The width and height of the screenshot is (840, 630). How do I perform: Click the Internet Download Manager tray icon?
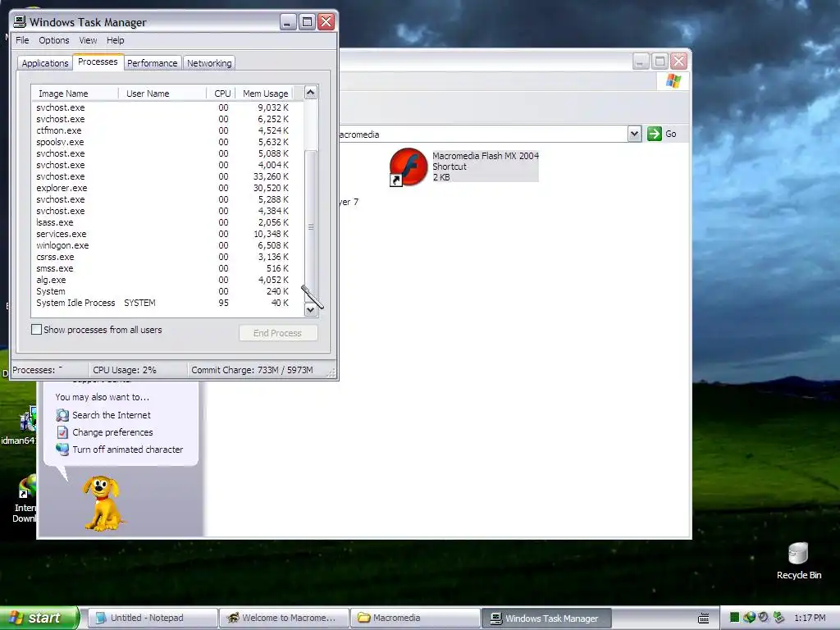[749, 618]
